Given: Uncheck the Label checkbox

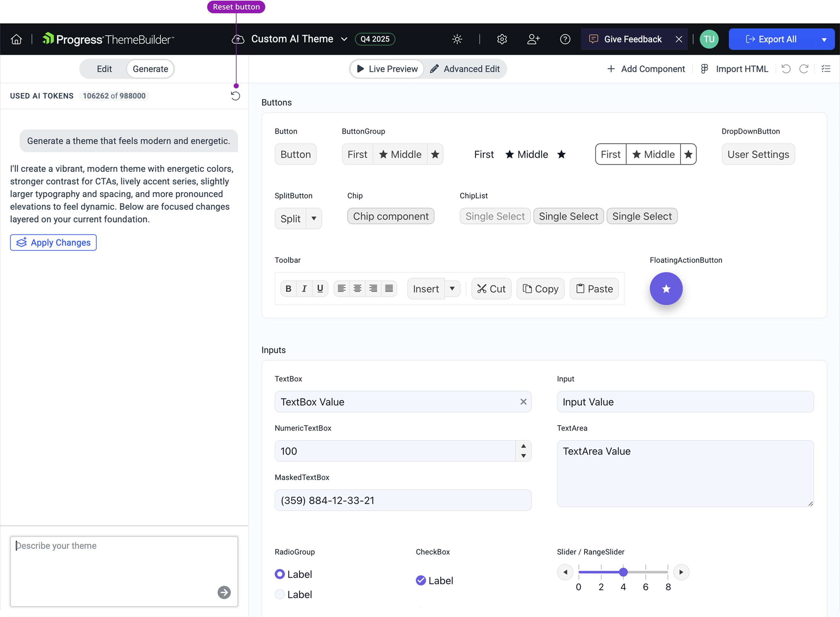Looking at the screenshot, I should [421, 580].
